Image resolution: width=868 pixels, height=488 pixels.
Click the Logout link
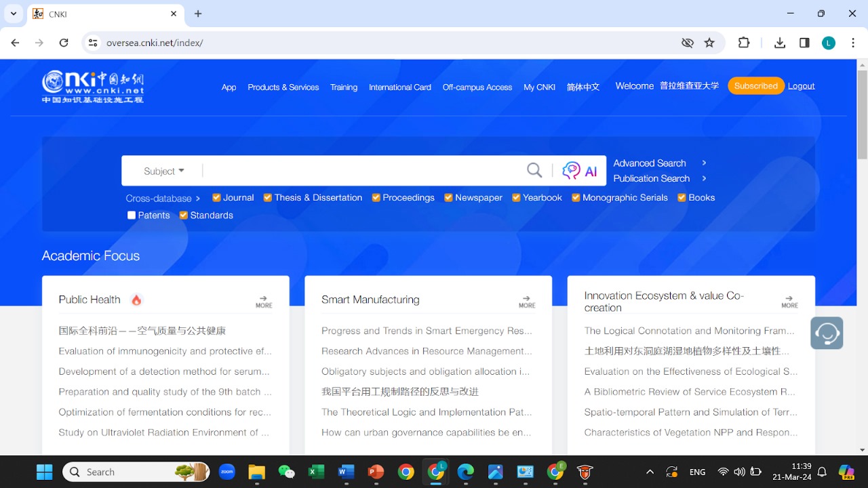point(802,85)
